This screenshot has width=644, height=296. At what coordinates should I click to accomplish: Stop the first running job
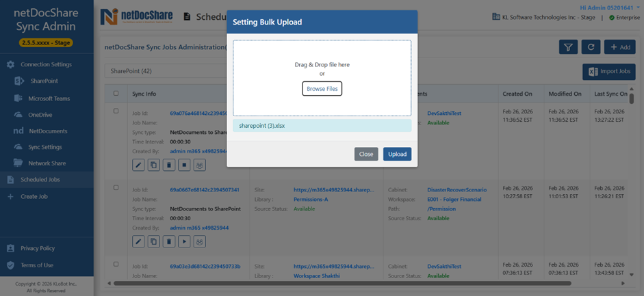point(184,165)
